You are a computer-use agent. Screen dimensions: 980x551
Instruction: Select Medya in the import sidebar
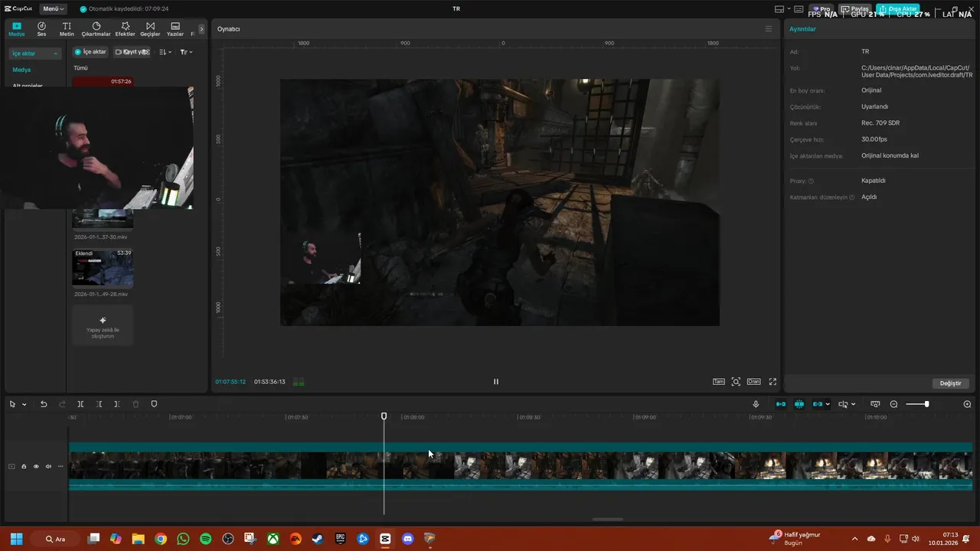click(x=21, y=70)
